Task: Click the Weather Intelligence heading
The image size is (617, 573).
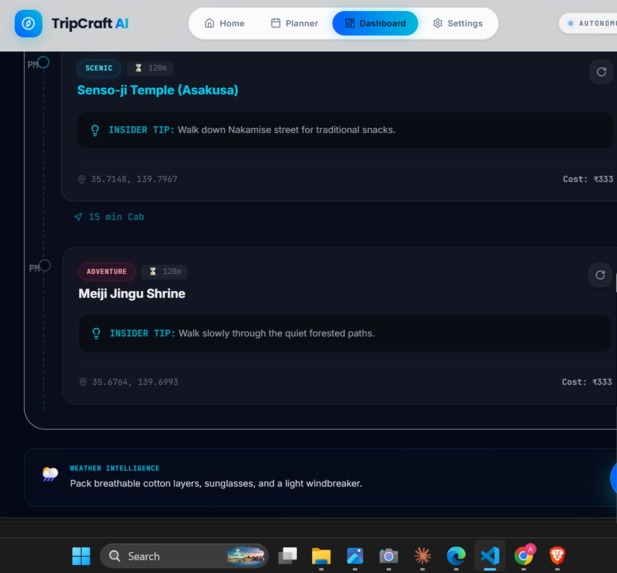Action: 115,468
